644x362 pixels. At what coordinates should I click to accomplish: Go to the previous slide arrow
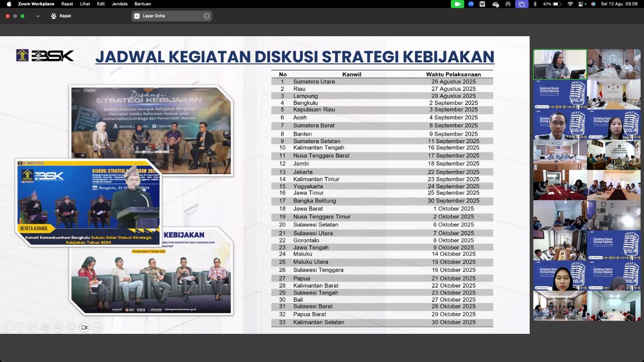6,327
